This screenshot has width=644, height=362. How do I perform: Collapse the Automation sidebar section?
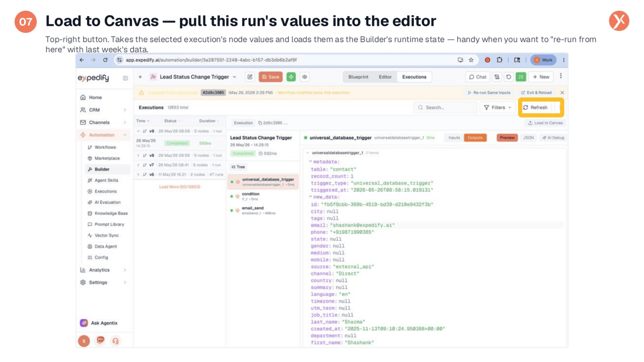[x=103, y=135]
